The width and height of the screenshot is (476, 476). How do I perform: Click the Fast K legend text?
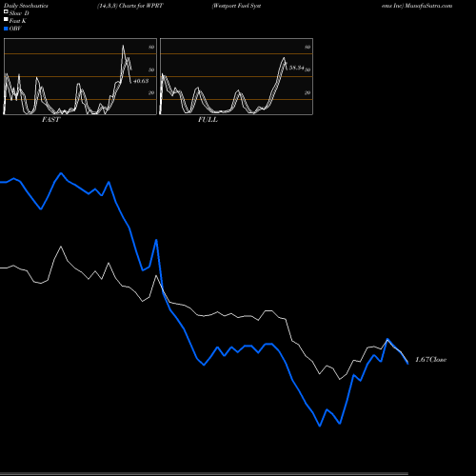pyautogui.click(x=18, y=21)
